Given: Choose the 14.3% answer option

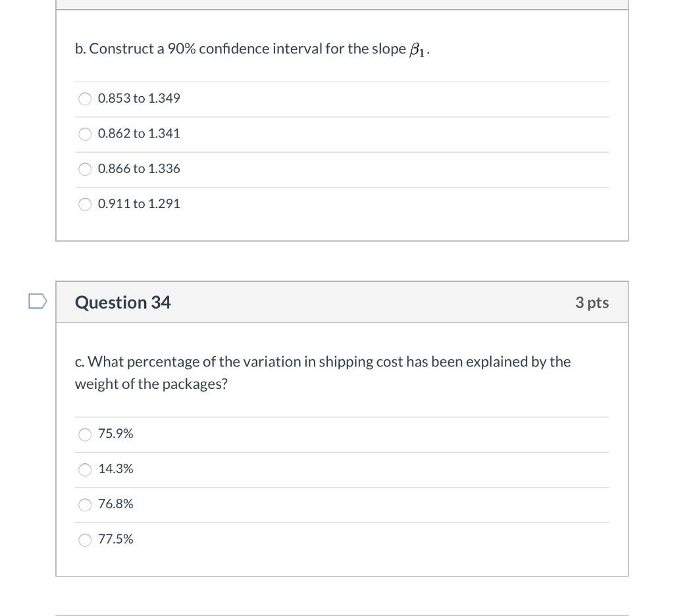Looking at the screenshot, I should 85,469.
